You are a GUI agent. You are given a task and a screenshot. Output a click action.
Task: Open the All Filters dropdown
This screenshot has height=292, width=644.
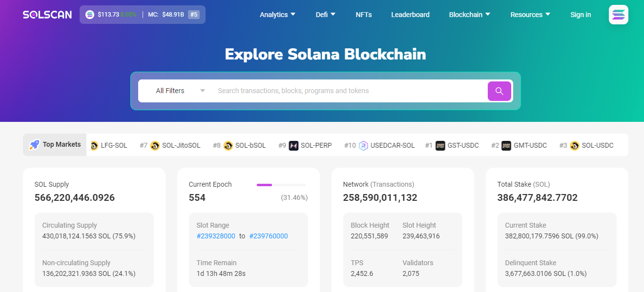click(x=180, y=91)
